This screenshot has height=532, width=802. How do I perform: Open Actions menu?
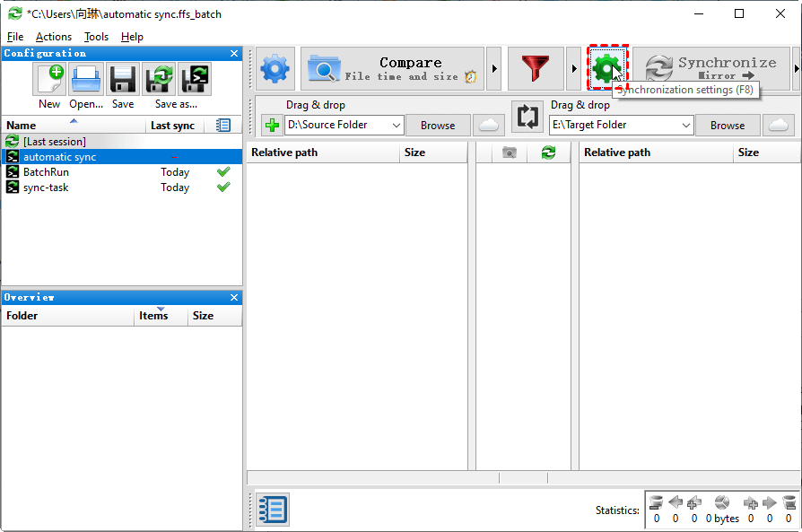point(54,37)
